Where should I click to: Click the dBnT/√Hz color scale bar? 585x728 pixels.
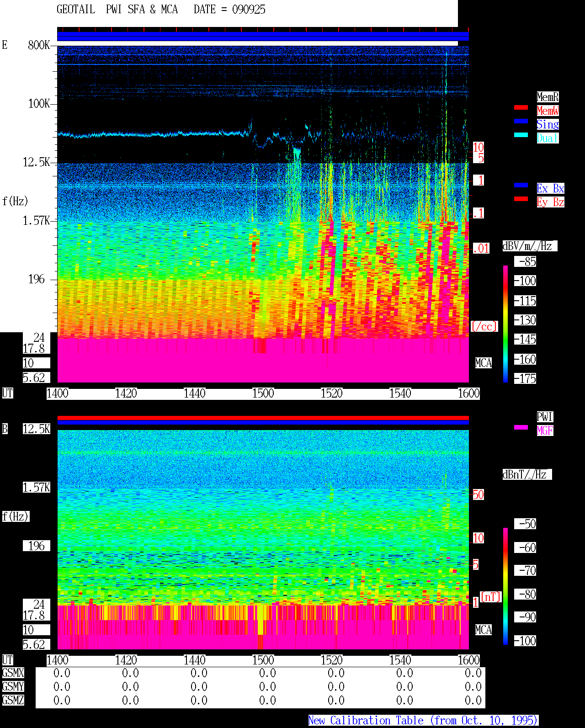(505, 586)
